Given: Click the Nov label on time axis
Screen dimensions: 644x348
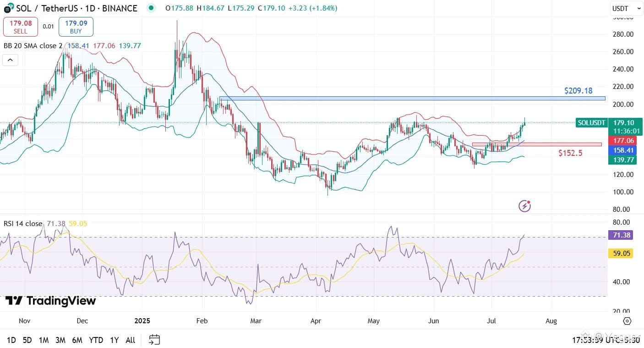Looking at the screenshot, I should (x=25, y=321).
